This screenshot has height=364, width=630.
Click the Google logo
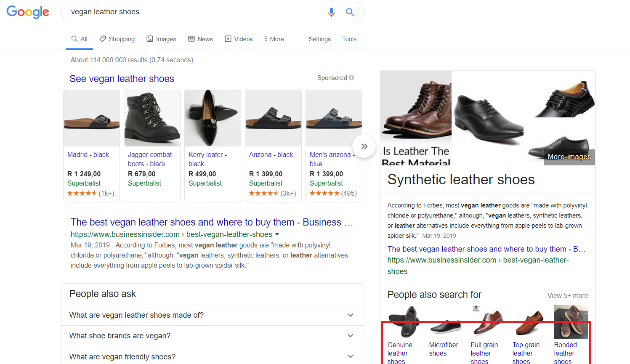tap(28, 12)
